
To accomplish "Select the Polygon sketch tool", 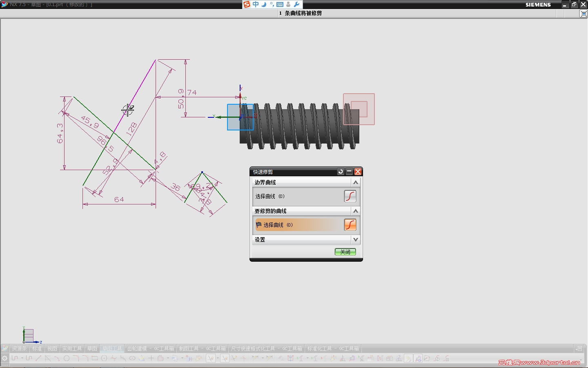I will click(x=104, y=359).
